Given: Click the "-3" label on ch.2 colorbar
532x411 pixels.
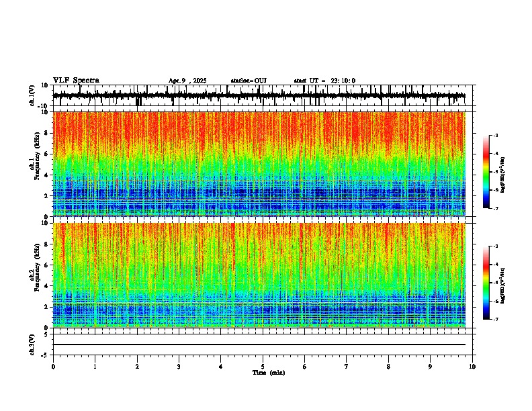Looking at the screenshot, I should [496, 246].
